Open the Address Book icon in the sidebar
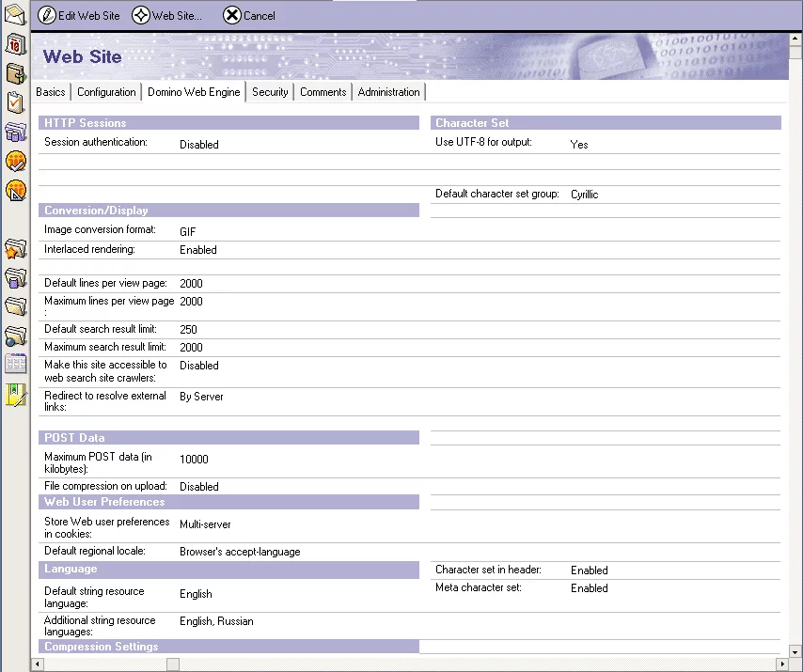This screenshot has height=672, width=803. click(x=15, y=73)
